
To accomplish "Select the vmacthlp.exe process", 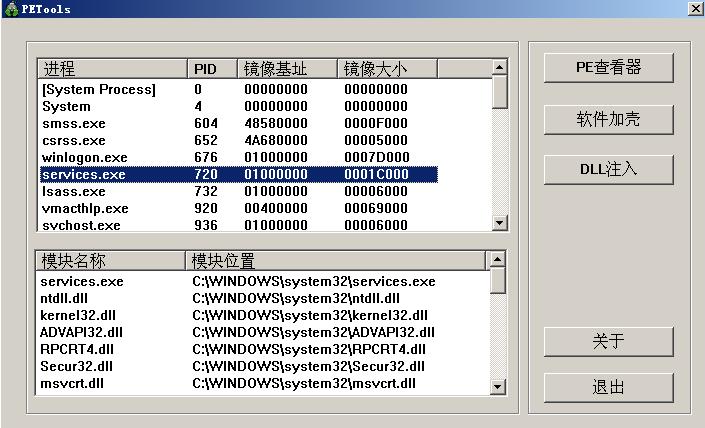I will 238,209.
